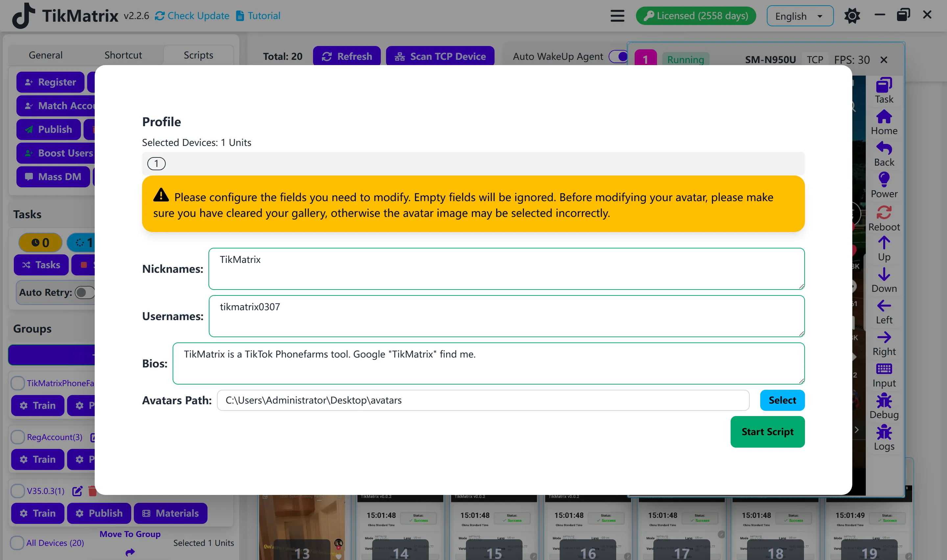Image resolution: width=947 pixels, height=560 pixels.
Task: Open the hamburger menu in header
Action: pyautogui.click(x=617, y=16)
